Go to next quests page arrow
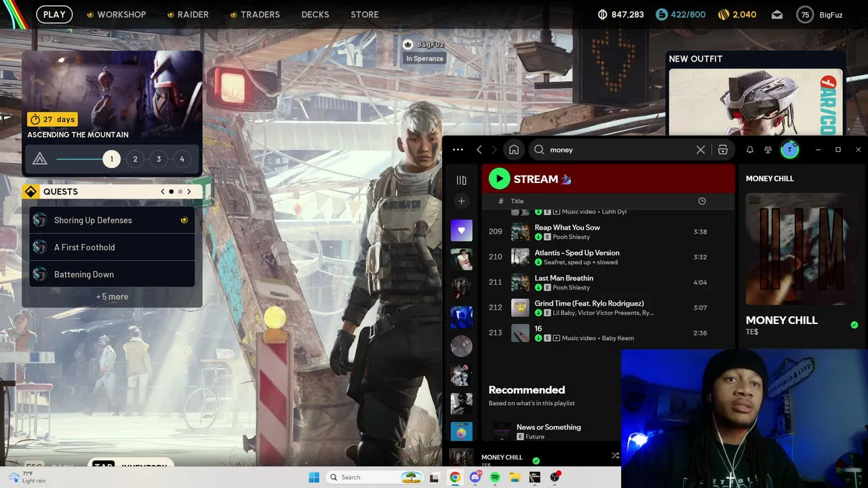 click(189, 192)
